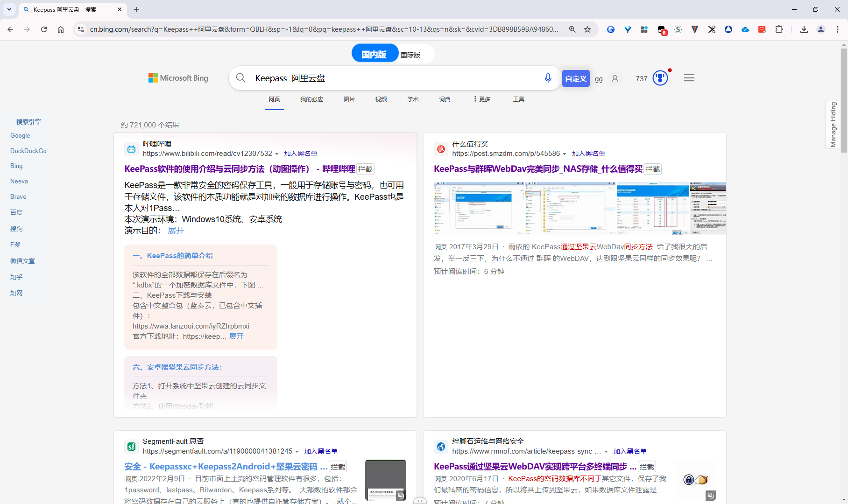The width and height of the screenshot is (848, 504).
Task: Reload the current page
Action: (x=44, y=29)
